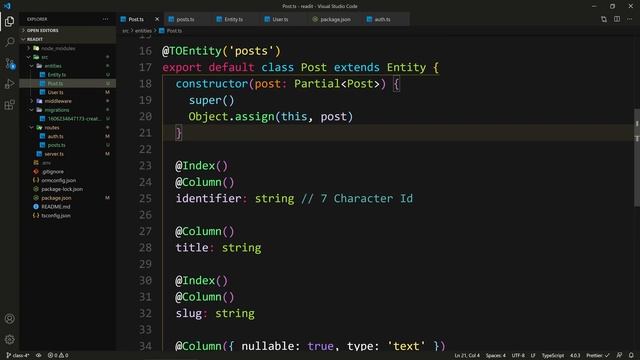Screen dimensions: 640x360
Task: Change file encoding UTF-8
Action: [518, 356]
